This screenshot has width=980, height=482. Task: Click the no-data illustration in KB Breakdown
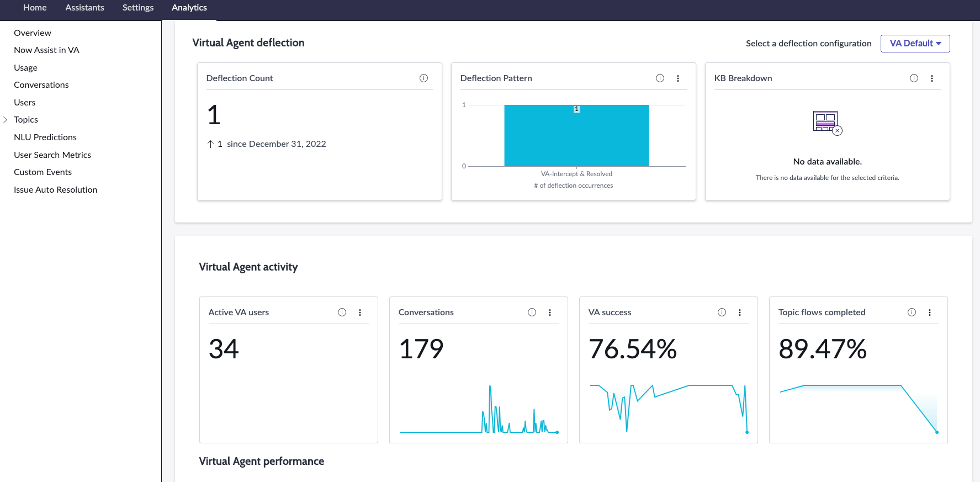[x=827, y=123]
